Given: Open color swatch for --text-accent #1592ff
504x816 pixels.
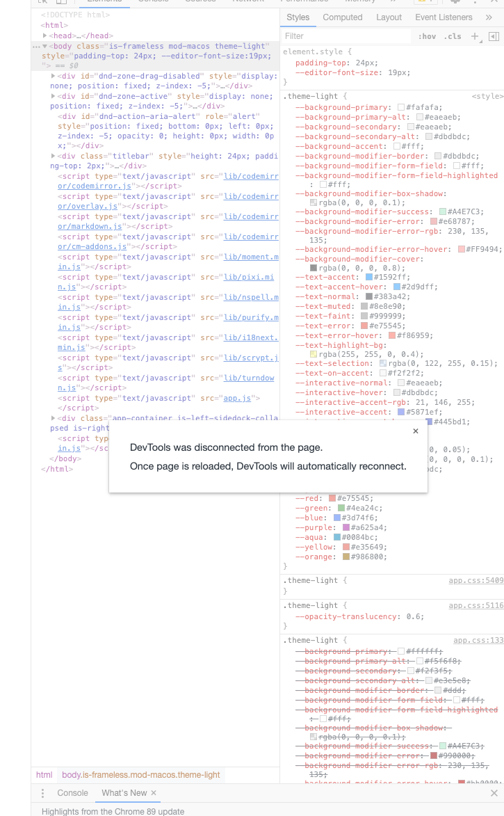Looking at the screenshot, I should click(368, 278).
